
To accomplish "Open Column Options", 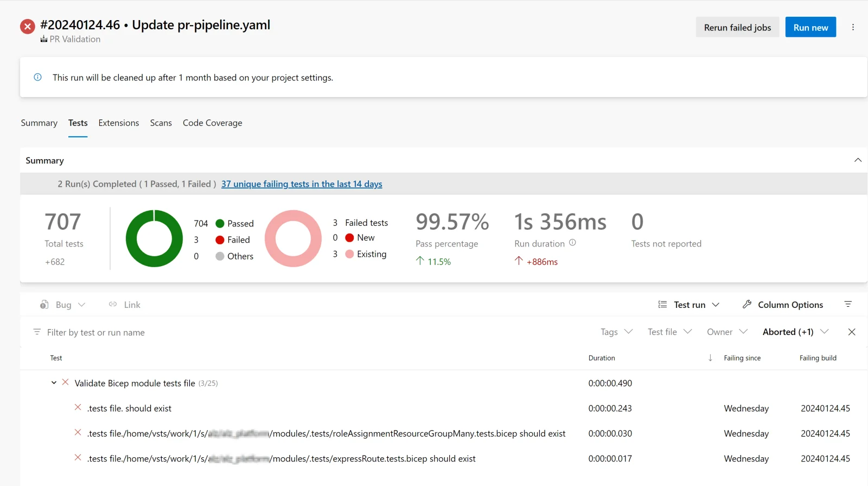I will pyautogui.click(x=782, y=305).
